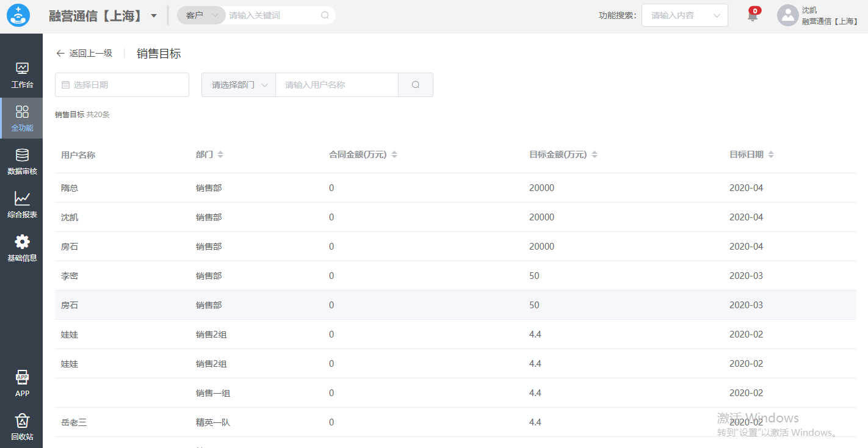The image size is (868, 448).
Task: Open the 工作台 workbench sidebar icon
Action: [x=22, y=69]
